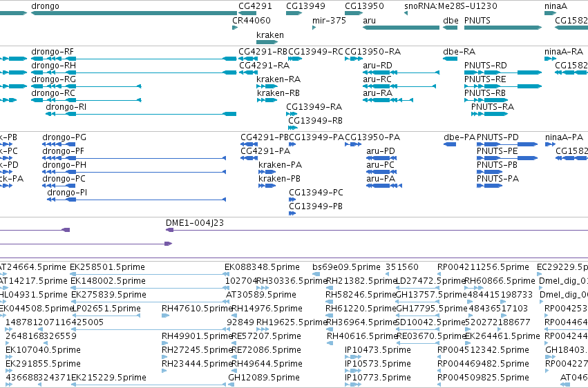Open the RH23444.5prime EST label
588x388 pixels.
click(197, 364)
